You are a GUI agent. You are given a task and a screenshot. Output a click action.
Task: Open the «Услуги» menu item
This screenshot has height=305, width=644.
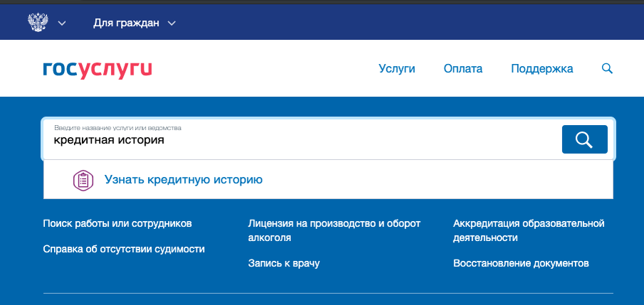[397, 68]
